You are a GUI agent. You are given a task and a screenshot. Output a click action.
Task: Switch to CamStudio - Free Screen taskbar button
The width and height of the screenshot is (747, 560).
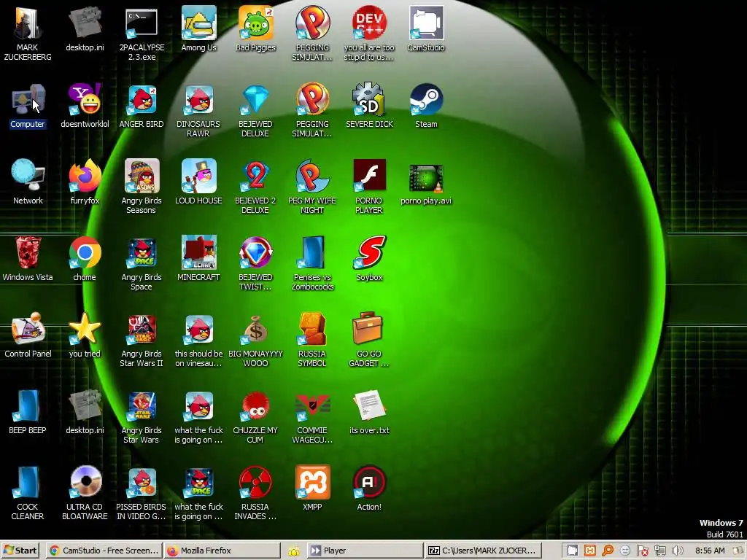tap(104, 551)
